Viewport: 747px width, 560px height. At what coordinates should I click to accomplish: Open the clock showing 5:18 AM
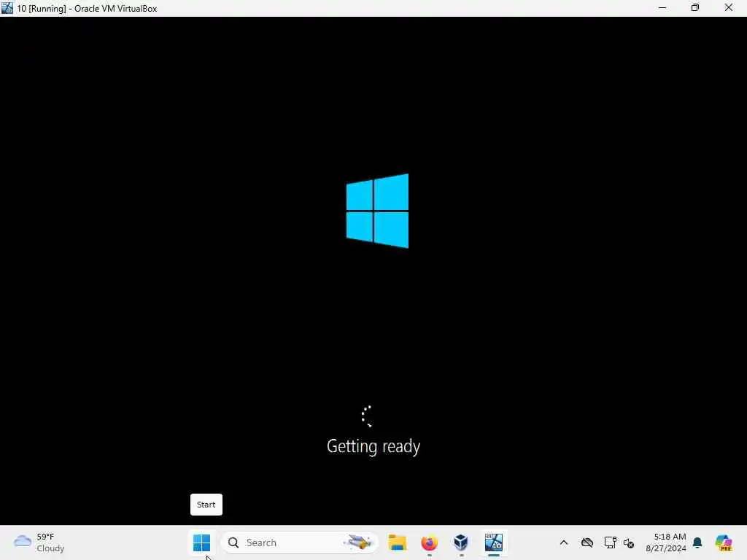665,542
